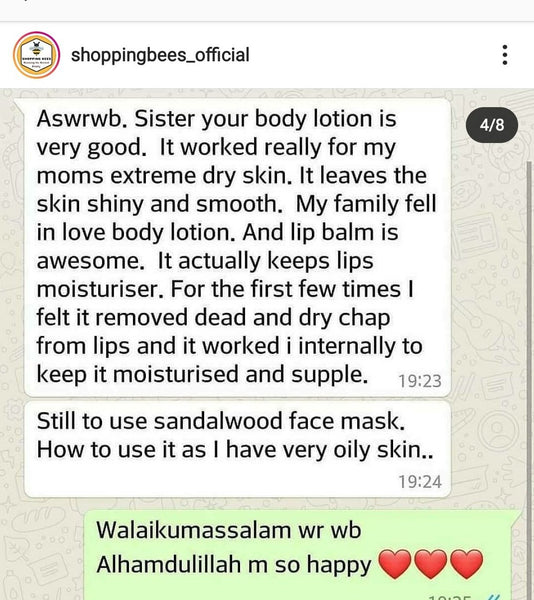Tap the middle red heart emoji
The image size is (534, 600).
point(431,564)
